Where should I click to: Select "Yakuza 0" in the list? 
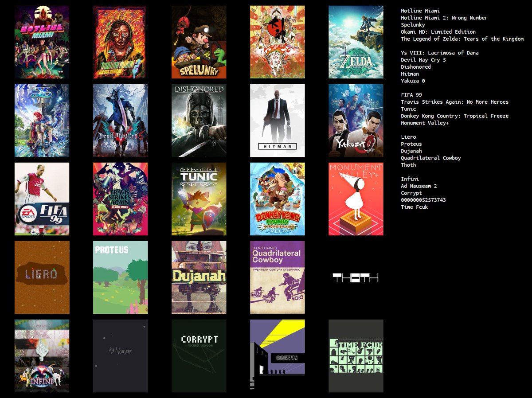413,81
